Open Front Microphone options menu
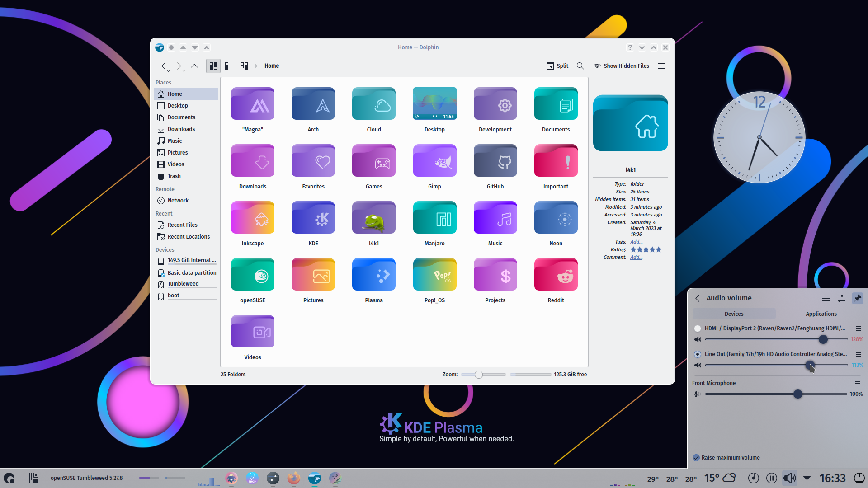 857,383
